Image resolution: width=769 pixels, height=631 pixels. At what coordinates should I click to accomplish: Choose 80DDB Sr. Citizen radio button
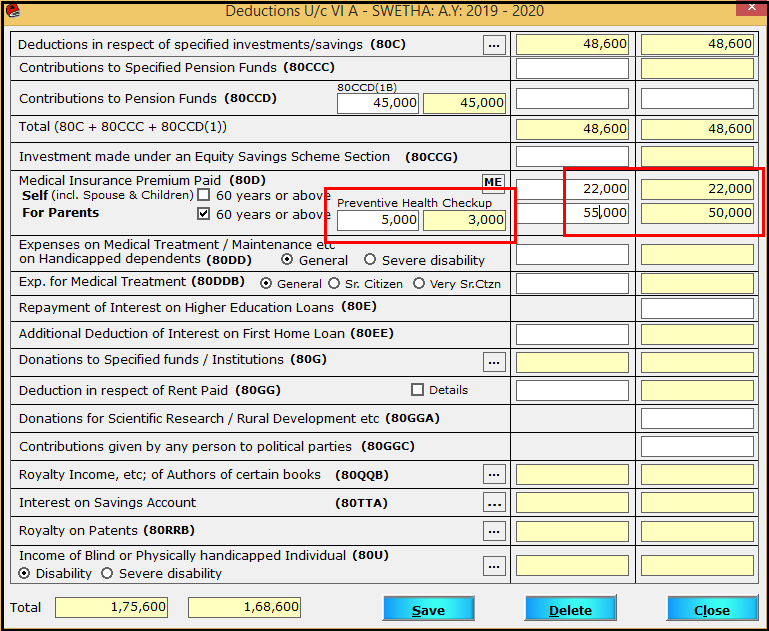334,283
